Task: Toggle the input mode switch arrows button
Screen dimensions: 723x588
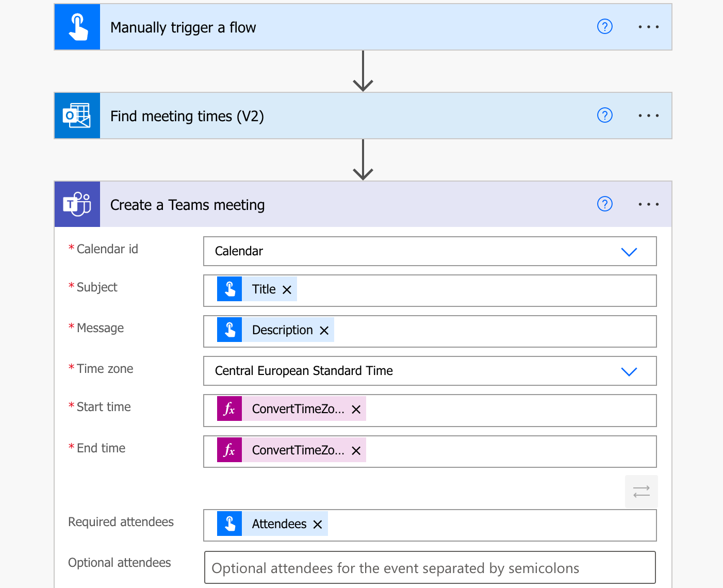Action: [642, 492]
